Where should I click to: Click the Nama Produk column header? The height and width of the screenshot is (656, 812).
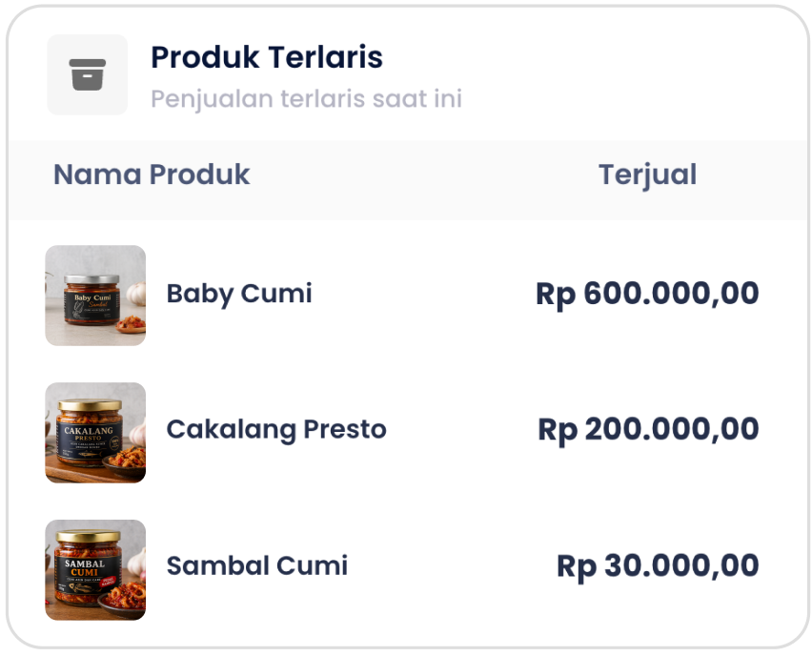151,174
